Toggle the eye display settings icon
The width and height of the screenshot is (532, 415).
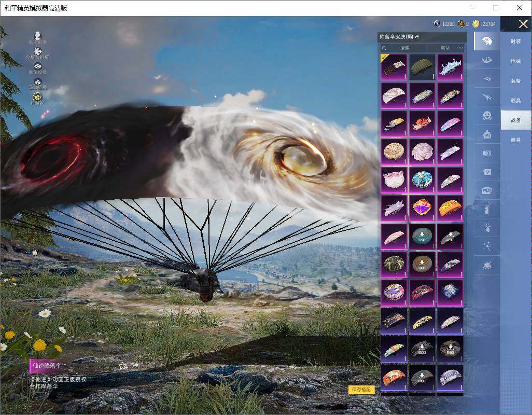(x=38, y=66)
